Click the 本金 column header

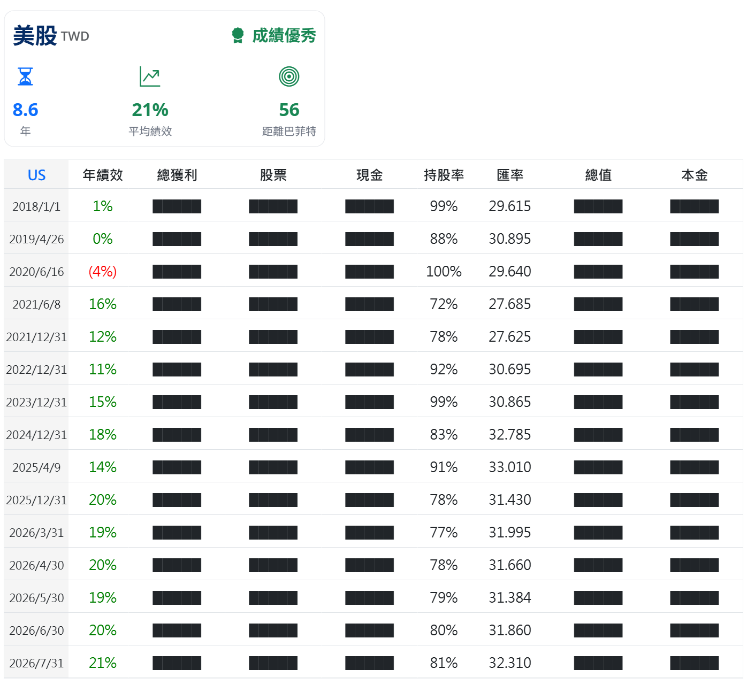click(x=695, y=175)
